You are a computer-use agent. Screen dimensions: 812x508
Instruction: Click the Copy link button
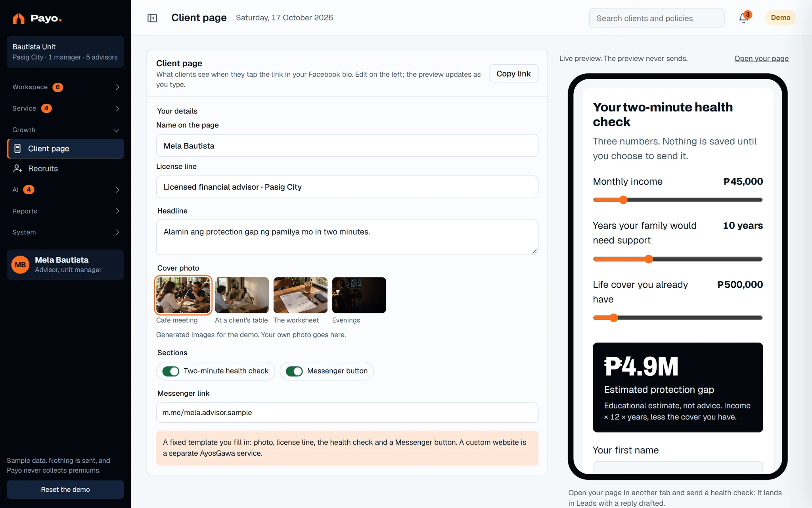(513, 73)
